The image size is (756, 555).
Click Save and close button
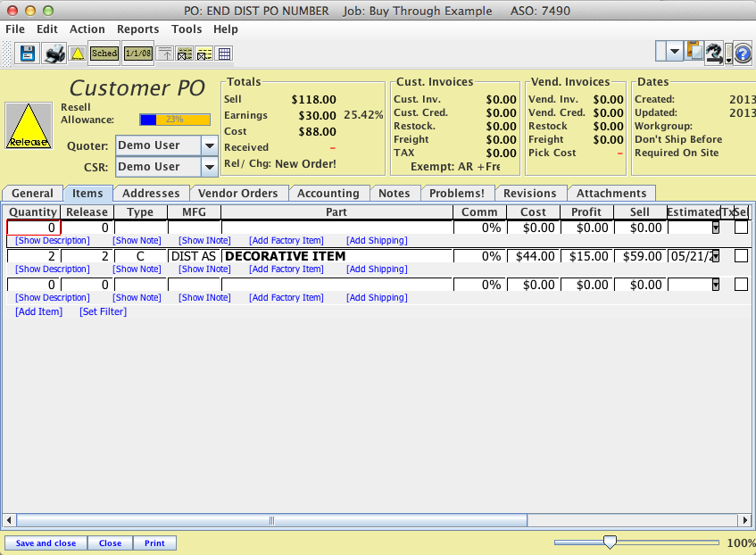46,543
